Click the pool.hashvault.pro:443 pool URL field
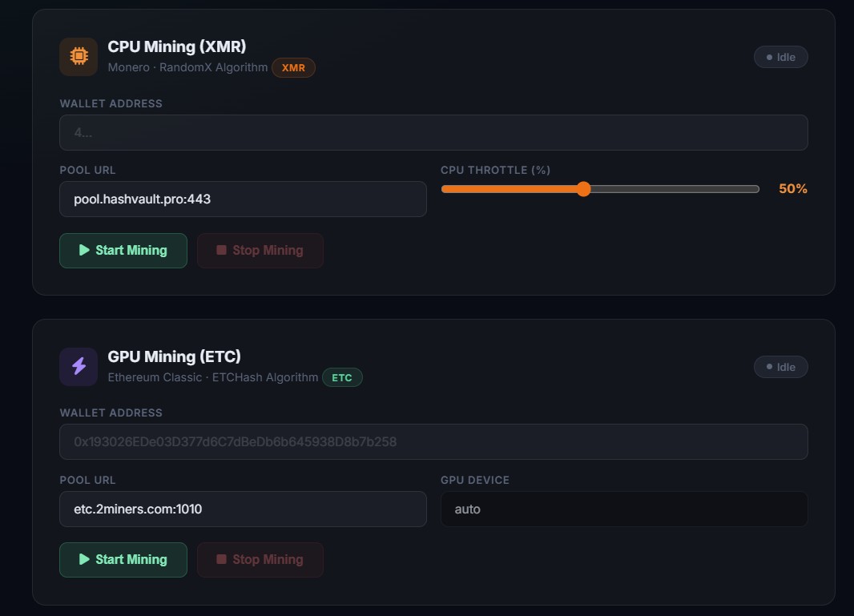This screenshot has width=854, height=616. click(243, 199)
